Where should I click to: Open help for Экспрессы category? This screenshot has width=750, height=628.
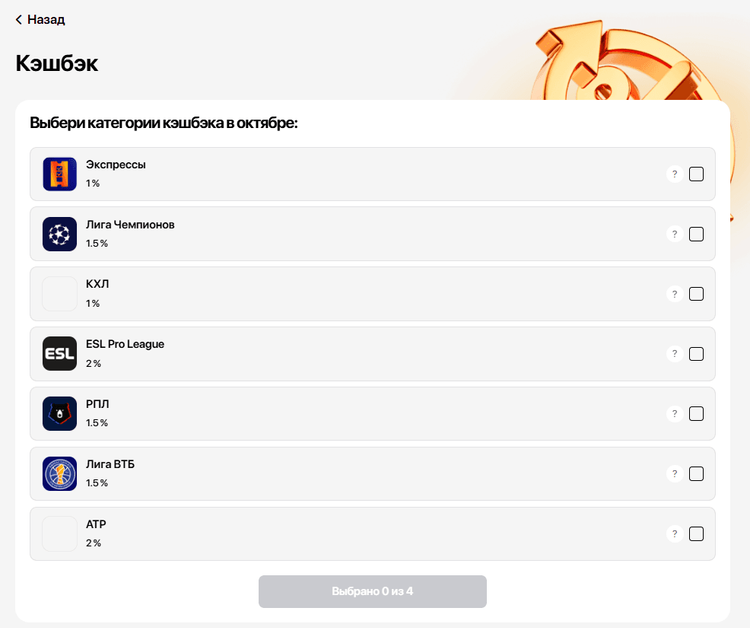pos(675,174)
